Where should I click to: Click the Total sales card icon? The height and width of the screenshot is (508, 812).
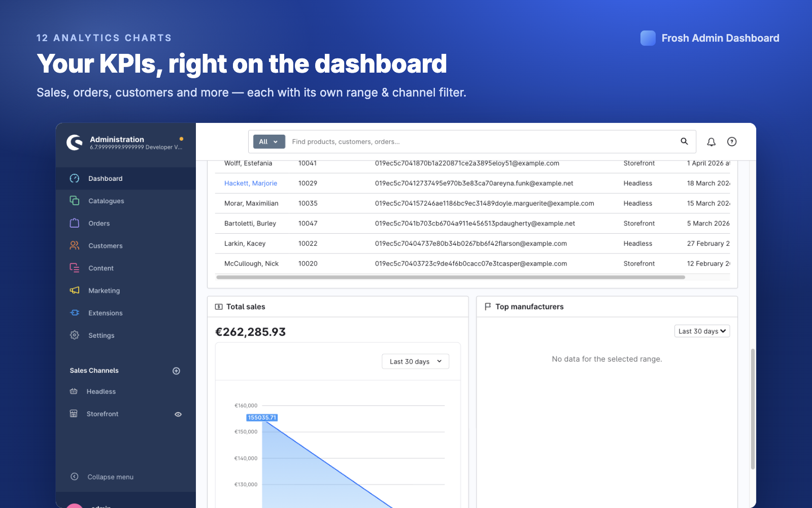(219, 307)
